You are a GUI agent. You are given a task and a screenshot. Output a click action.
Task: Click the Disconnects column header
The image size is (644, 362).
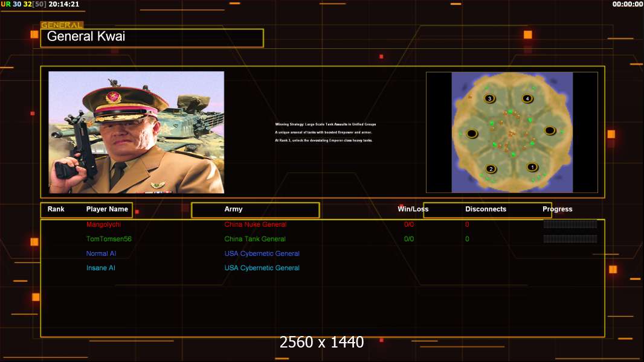coord(486,209)
